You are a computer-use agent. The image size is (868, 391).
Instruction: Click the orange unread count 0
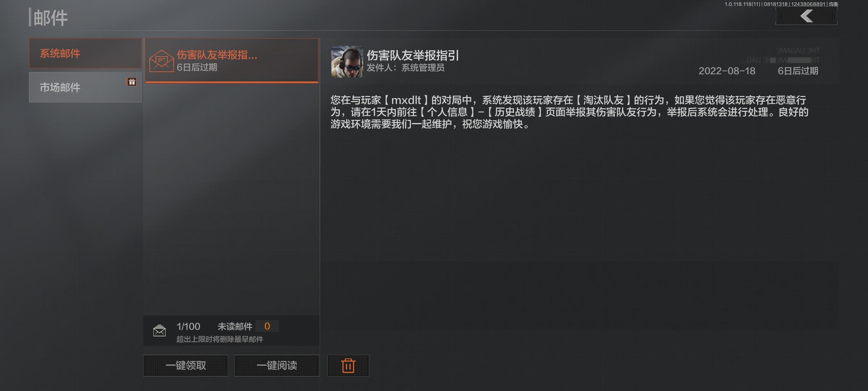[x=267, y=326]
